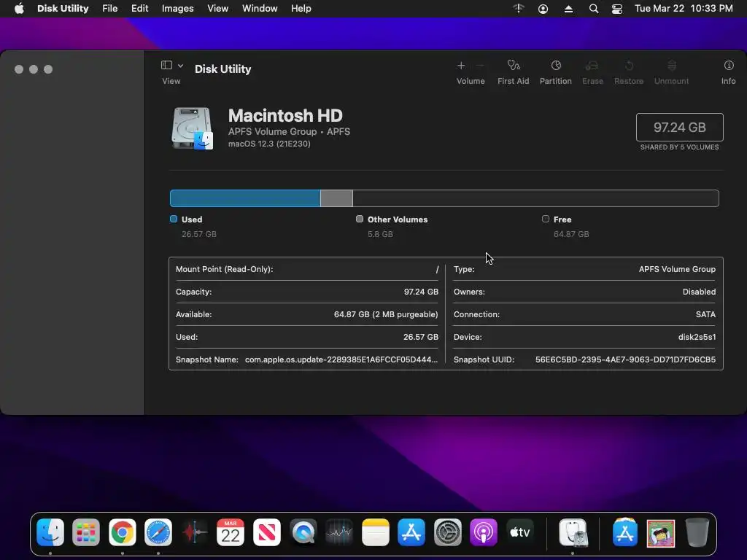The image size is (747, 560).
Task: Open the View menu in the menu bar
Action: coord(217,9)
